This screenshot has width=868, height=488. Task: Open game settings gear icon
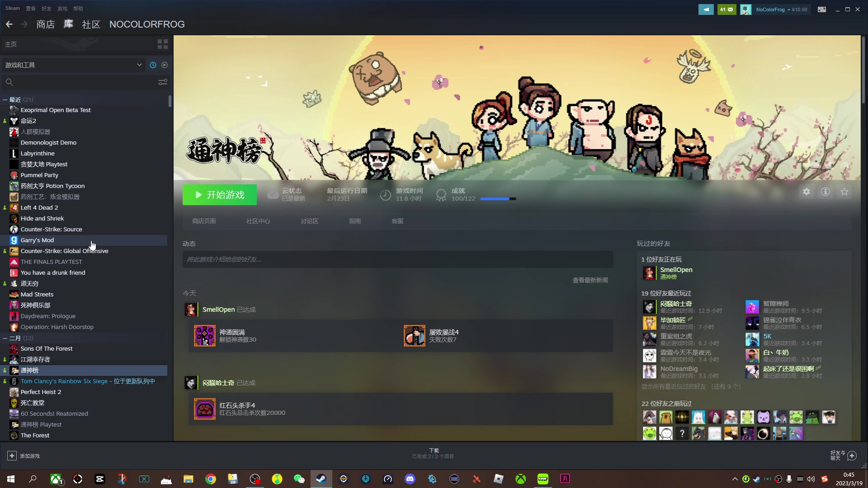pos(807,192)
